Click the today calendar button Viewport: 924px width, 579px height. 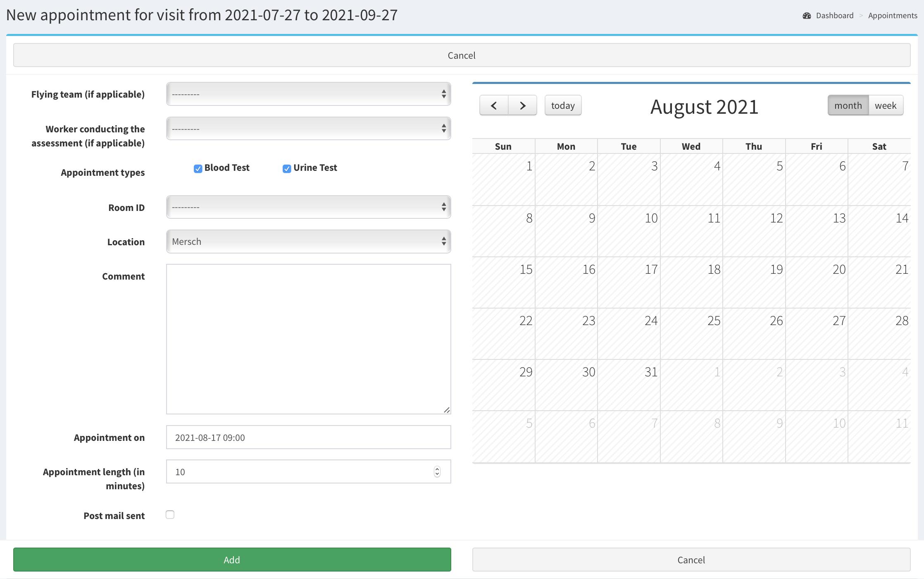(563, 105)
